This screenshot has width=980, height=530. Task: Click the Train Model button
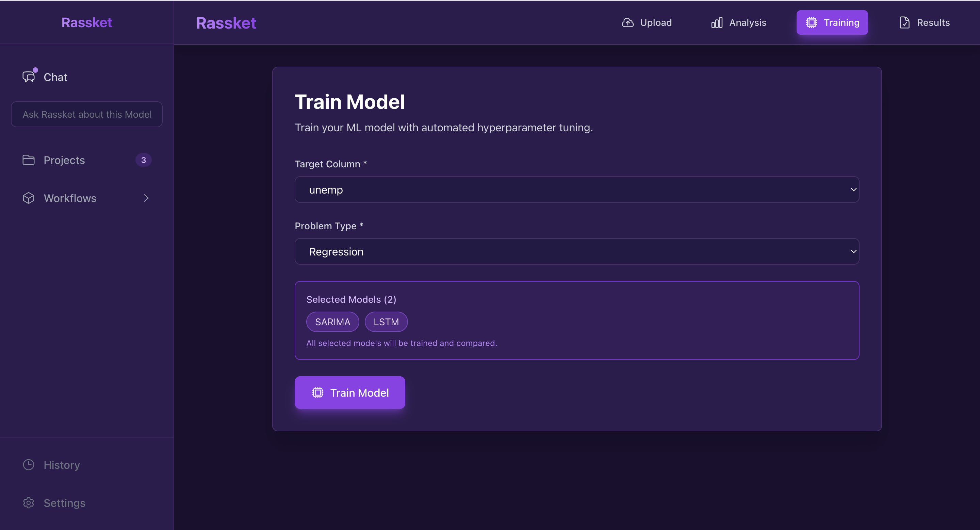point(349,392)
